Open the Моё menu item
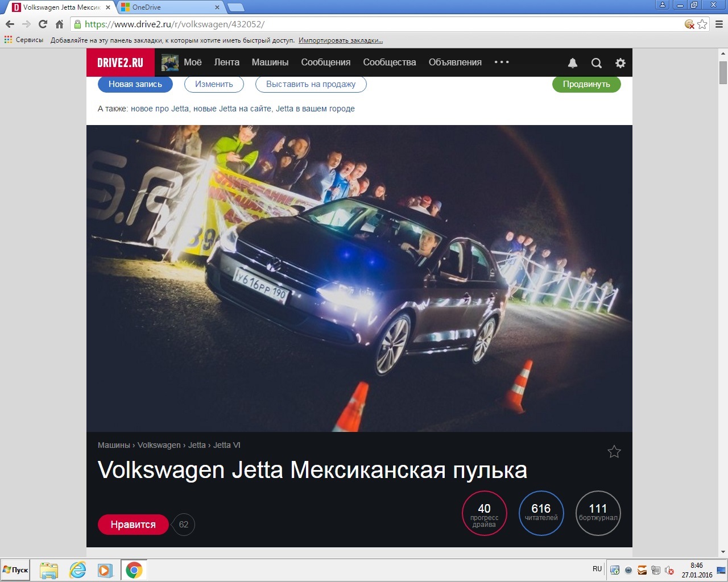 (193, 63)
